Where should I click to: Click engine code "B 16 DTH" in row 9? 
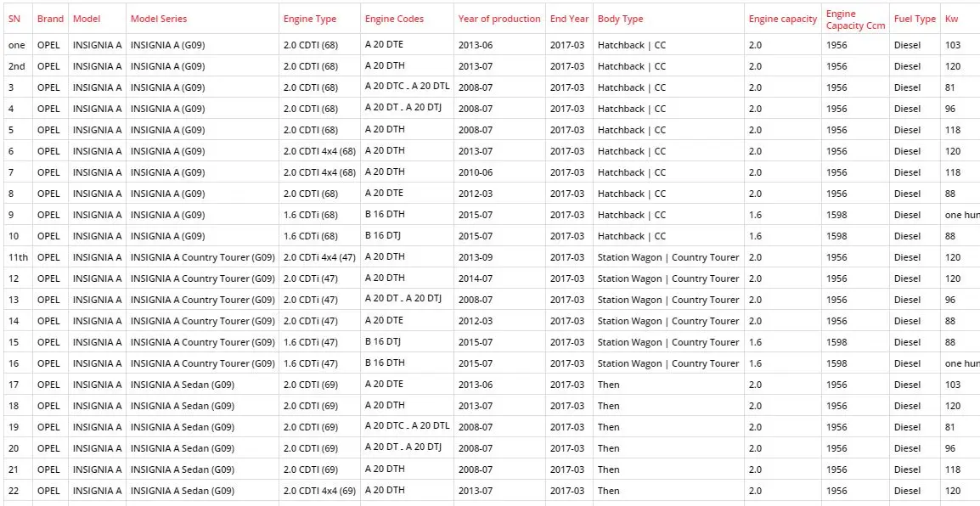coord(385,214)
